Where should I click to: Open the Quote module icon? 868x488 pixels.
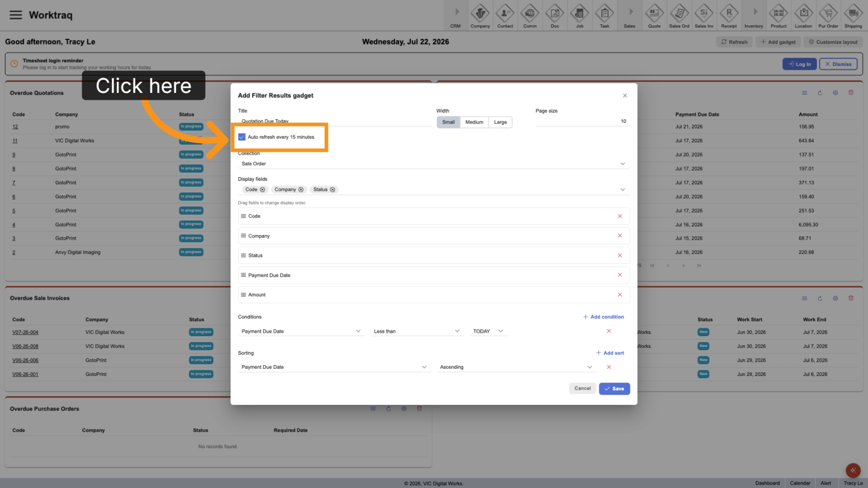(x=654, y=15)
